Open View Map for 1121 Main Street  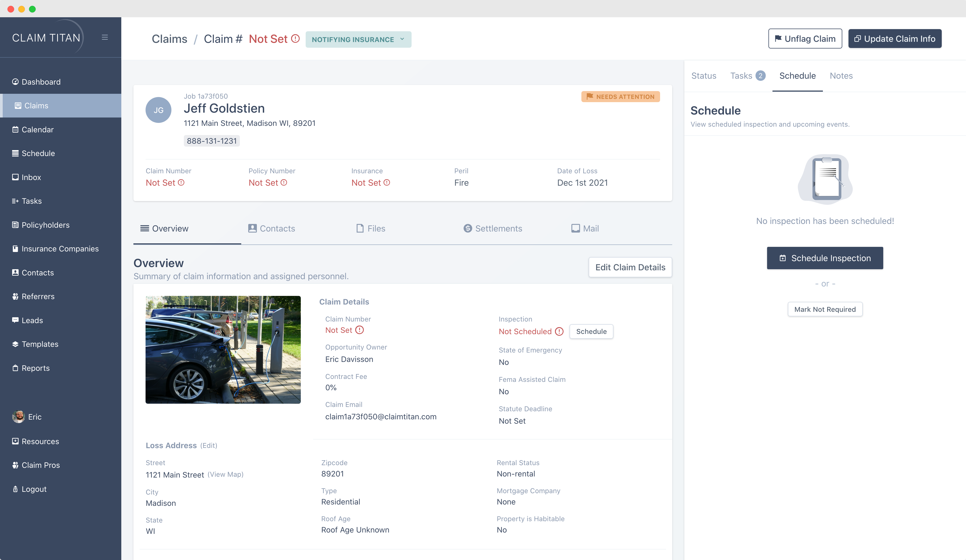point(225,475)
